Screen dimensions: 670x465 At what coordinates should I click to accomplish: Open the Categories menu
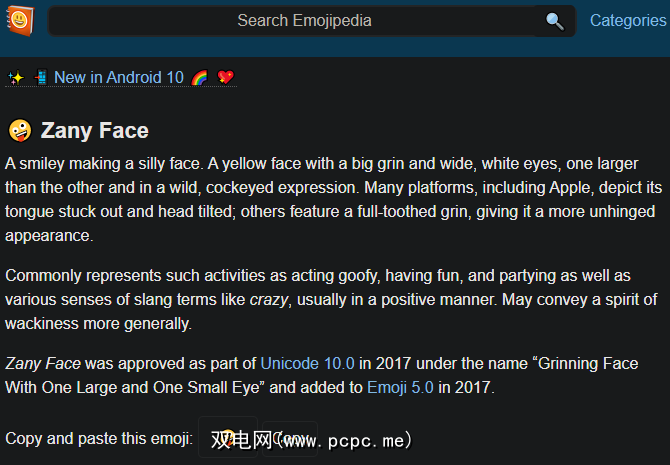(x=627, y=20)
